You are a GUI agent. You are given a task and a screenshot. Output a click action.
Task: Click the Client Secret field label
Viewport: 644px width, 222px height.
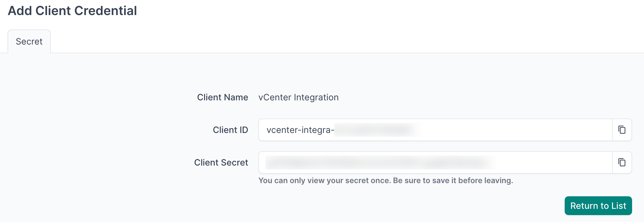tap(221, 163)
